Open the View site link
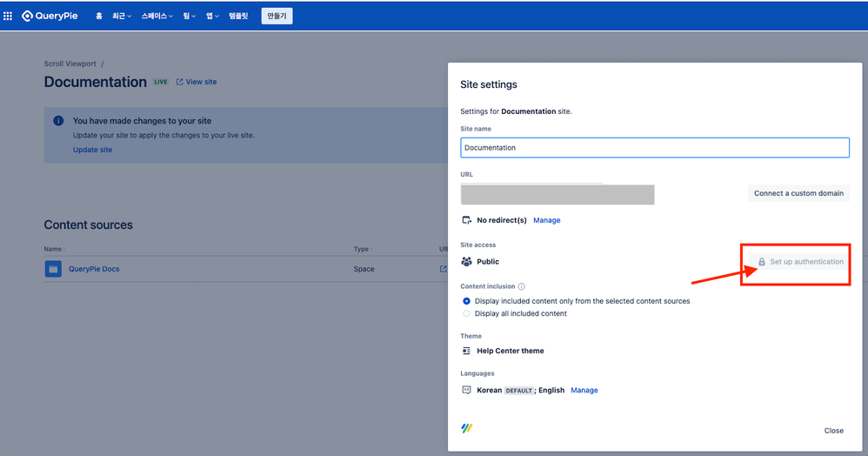This screenshot has height=456, width=868. point(197,82)
